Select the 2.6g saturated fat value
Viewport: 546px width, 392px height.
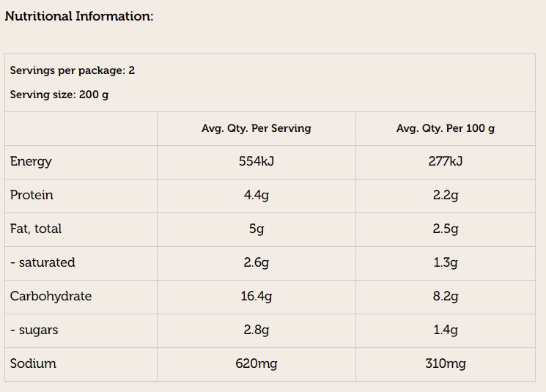click(x=256, y=262)
